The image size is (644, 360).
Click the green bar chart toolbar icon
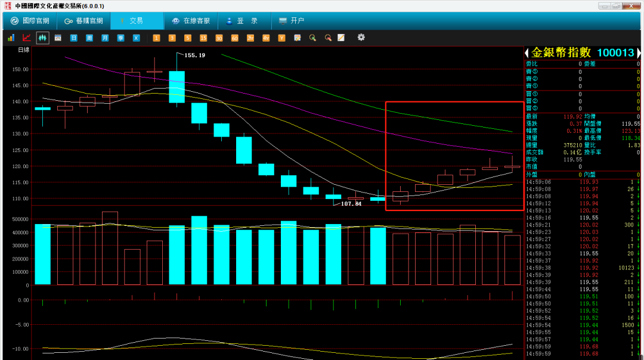(11, 38)
